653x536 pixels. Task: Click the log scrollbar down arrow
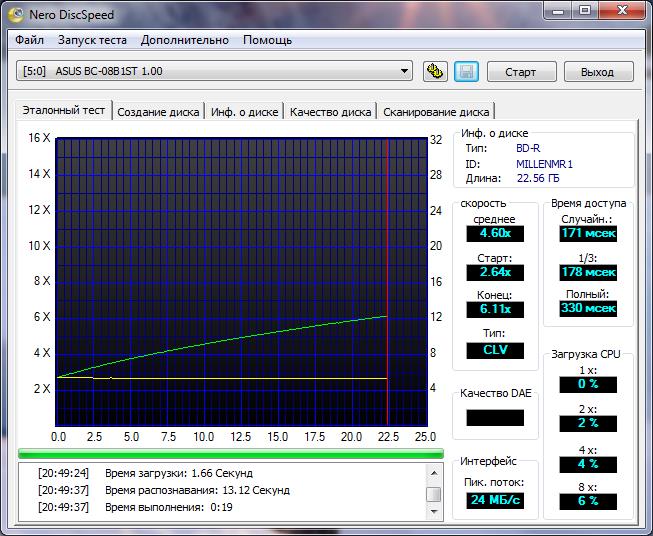click(433, 510)
